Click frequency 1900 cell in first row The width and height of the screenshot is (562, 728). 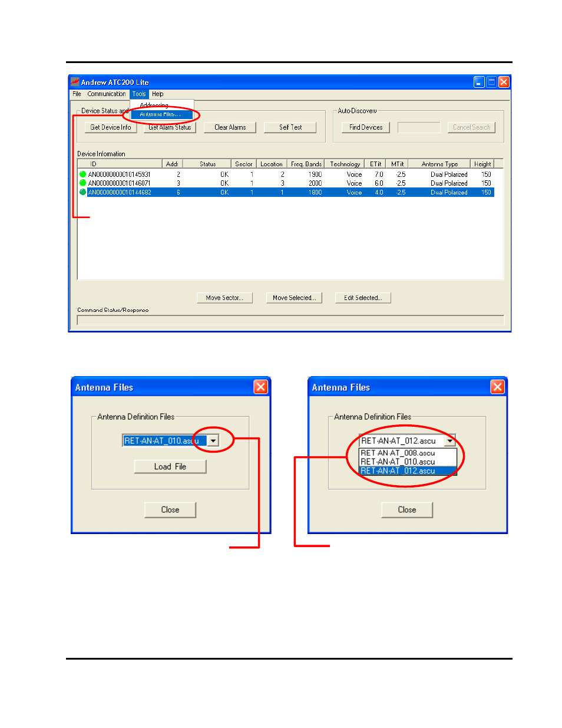(315, 174)
